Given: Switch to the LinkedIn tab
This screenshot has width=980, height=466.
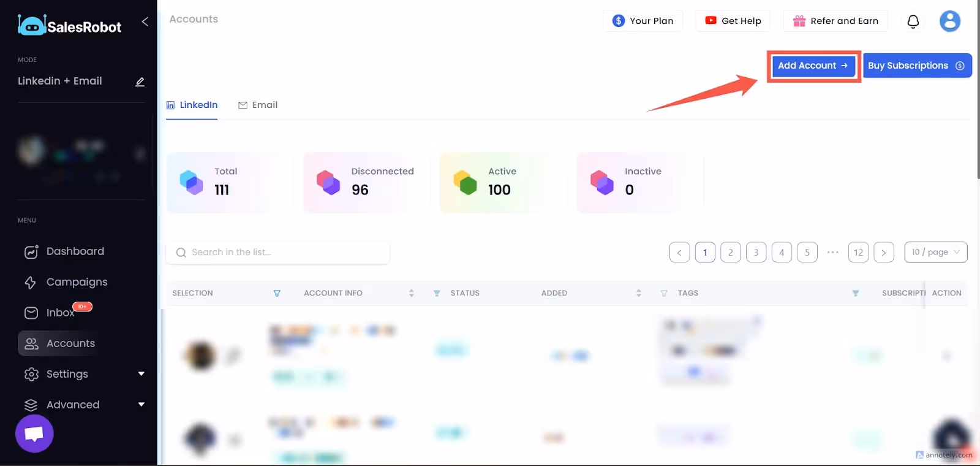Looking at the screenshot, I should 192,105.
